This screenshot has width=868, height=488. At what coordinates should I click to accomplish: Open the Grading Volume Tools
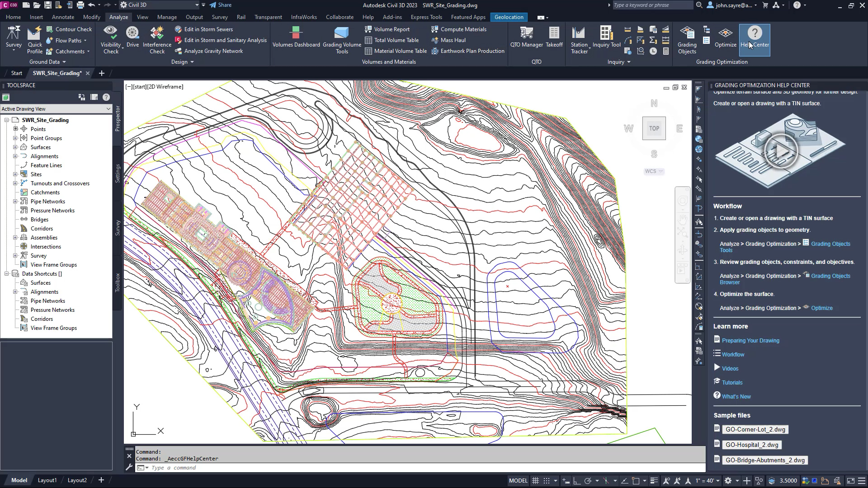pyautogui.click(x=342, y=40)
